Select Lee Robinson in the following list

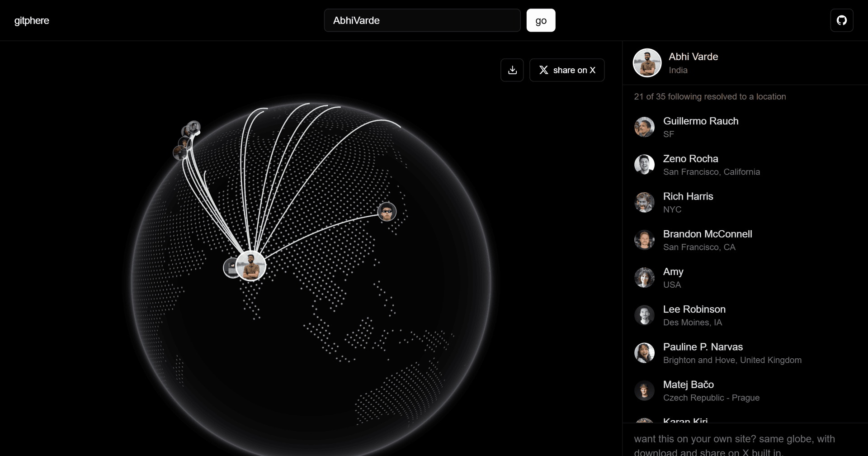(x=745, y=315)
